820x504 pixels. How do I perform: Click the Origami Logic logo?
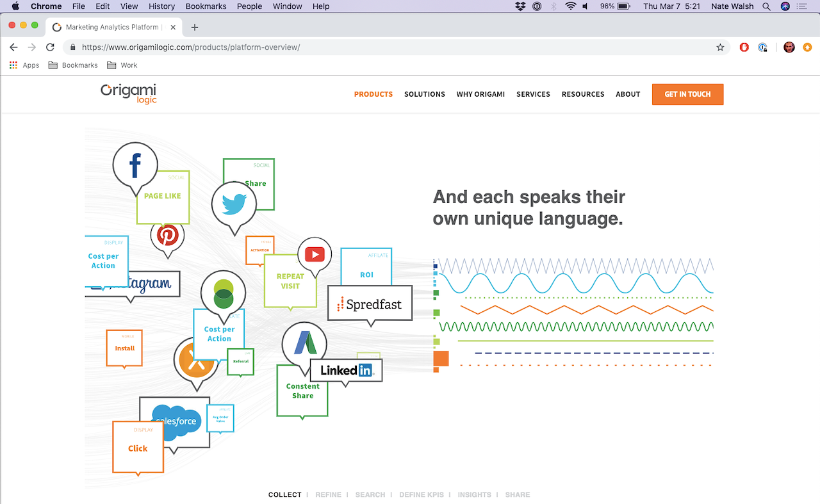pyautogui.click(x=128, y=93)
